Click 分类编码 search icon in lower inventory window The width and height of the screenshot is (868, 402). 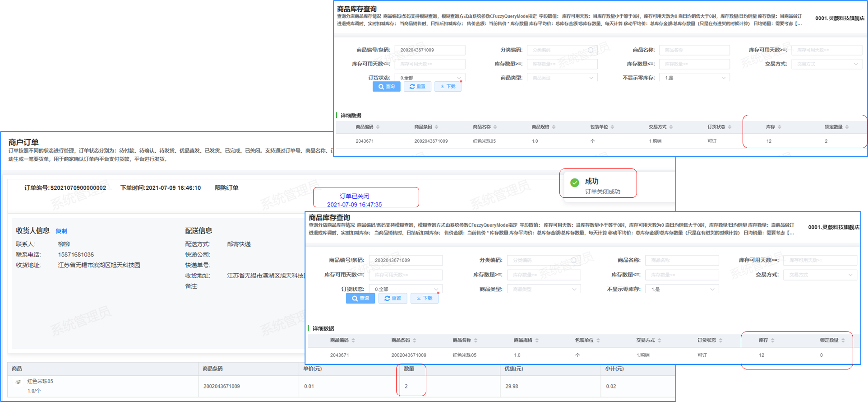(573, 261)
